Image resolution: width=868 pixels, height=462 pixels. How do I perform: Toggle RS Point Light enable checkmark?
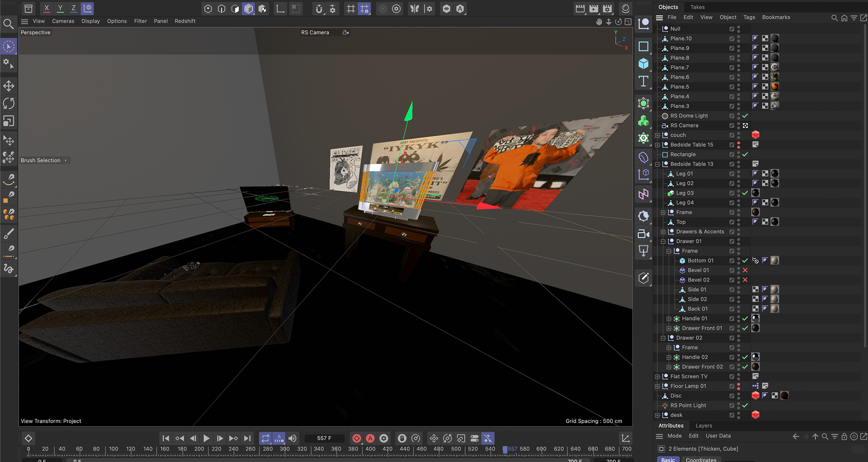coord(745,405)
